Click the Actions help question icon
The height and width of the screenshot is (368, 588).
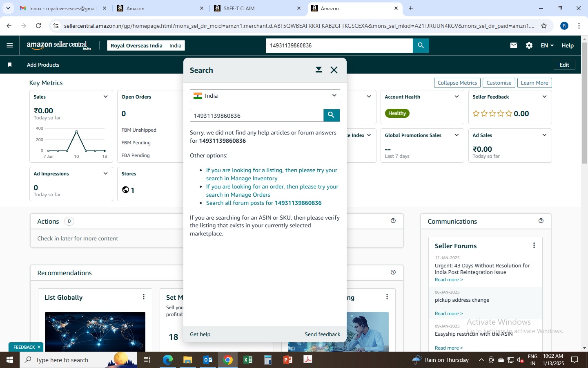pyautogui.click(x=393, y=221)
